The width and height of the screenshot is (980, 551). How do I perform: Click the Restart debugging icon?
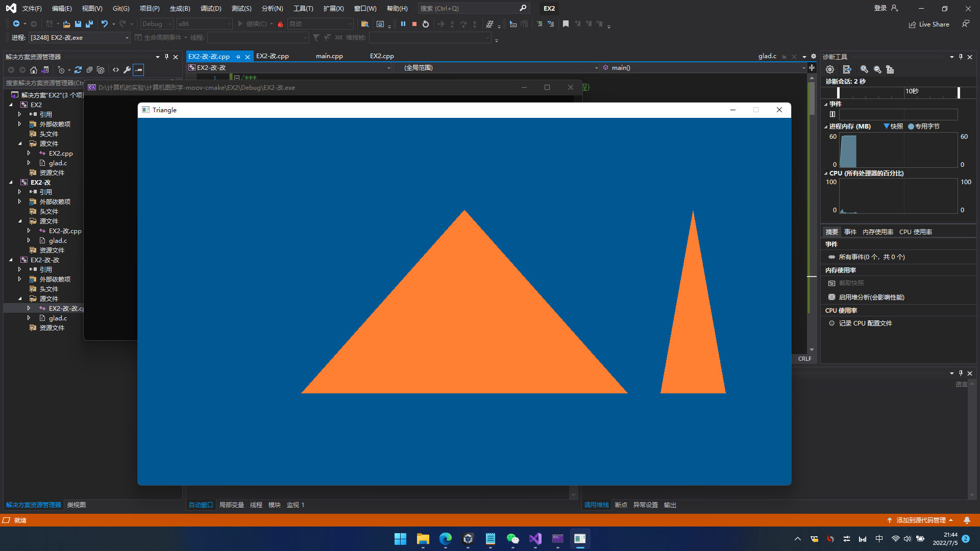click(x=426, y=24)
